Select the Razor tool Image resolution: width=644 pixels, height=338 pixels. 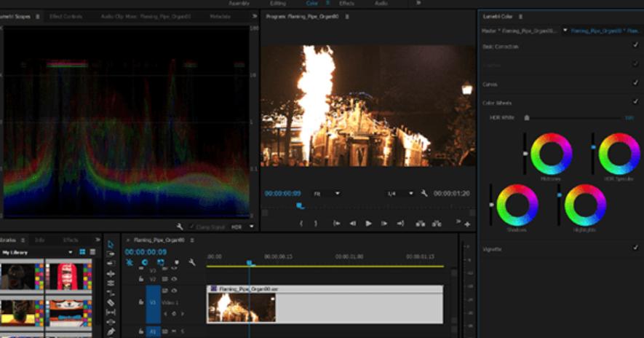click(111, 302)
